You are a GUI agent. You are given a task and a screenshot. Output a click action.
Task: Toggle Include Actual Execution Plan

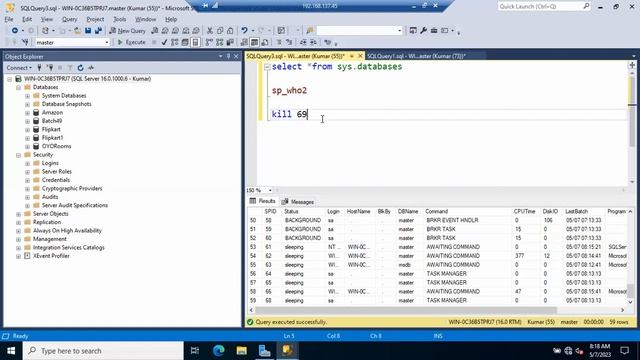[x=209, y=42]
